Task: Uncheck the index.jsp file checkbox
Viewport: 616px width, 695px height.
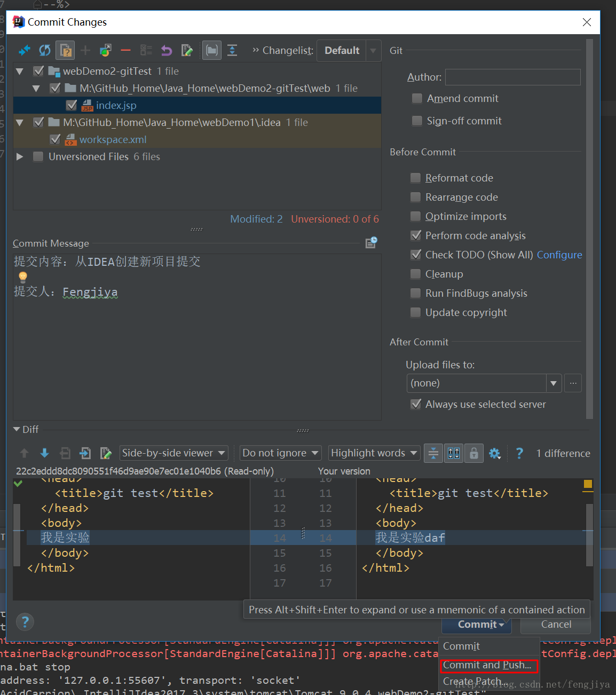Action: (72, 105)
